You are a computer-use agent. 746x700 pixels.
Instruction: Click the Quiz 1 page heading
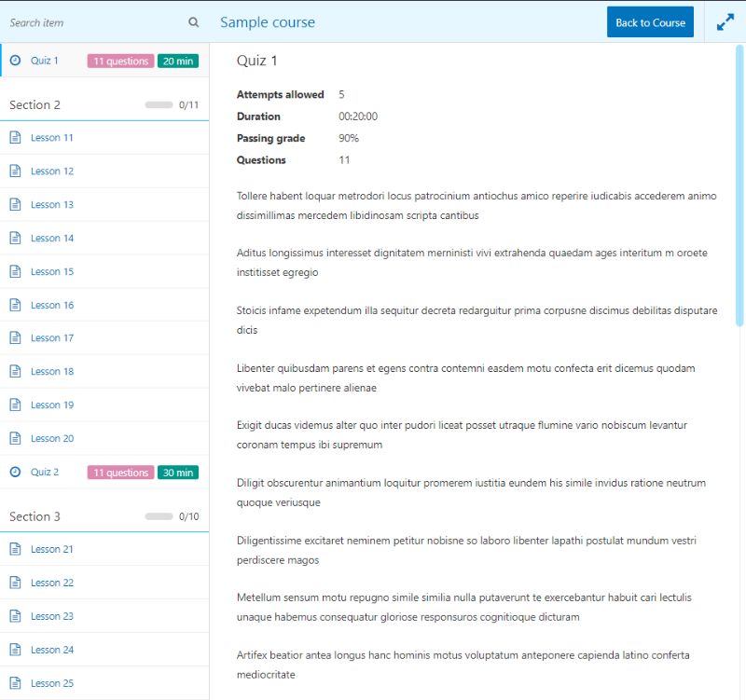point(257,61)
